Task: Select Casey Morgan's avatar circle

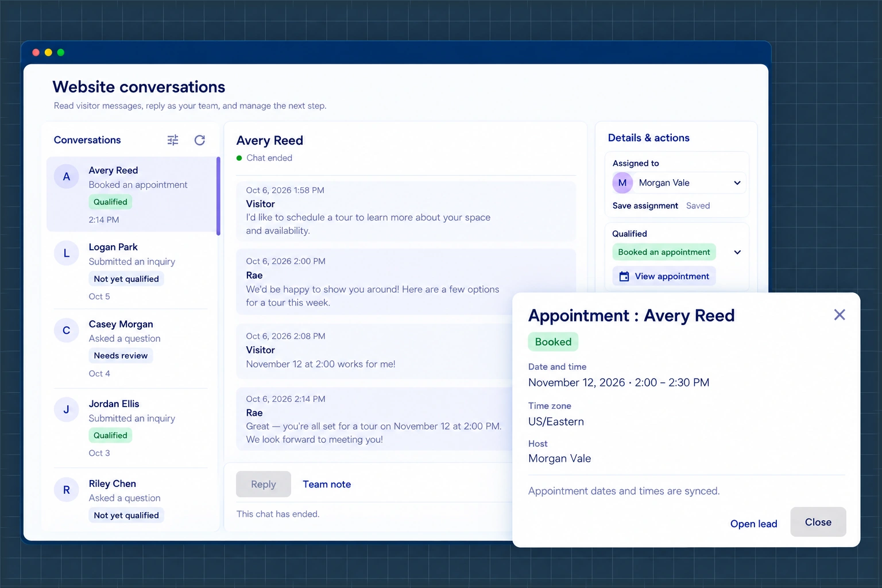Action: (x=67, y=330)
